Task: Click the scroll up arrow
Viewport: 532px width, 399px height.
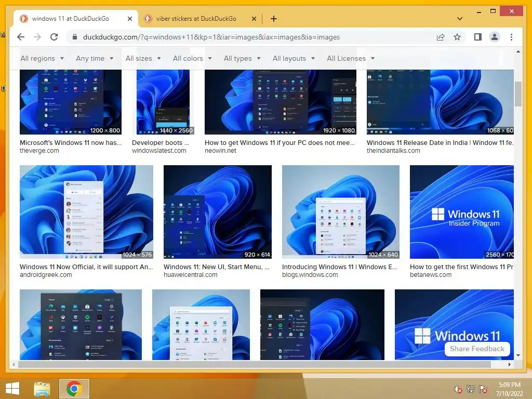Action: coord(518,51)
